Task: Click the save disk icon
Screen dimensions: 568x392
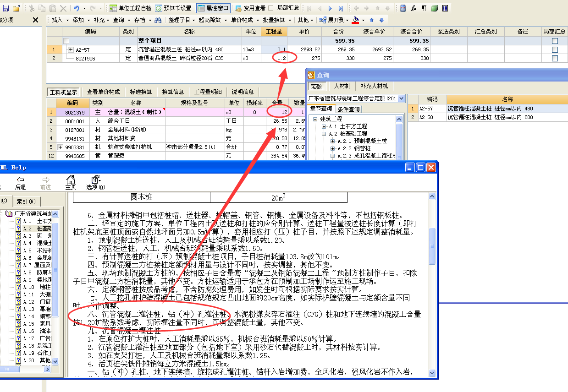Action: click(6, 8)
